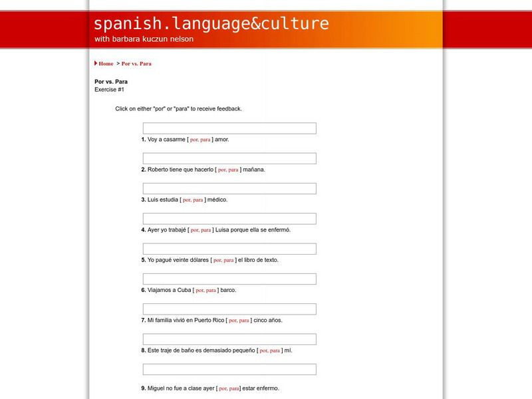Select "para" in Ayer yo trabajé sentence
This screenshot has width=532, height=399.
[x=205, y=230]
